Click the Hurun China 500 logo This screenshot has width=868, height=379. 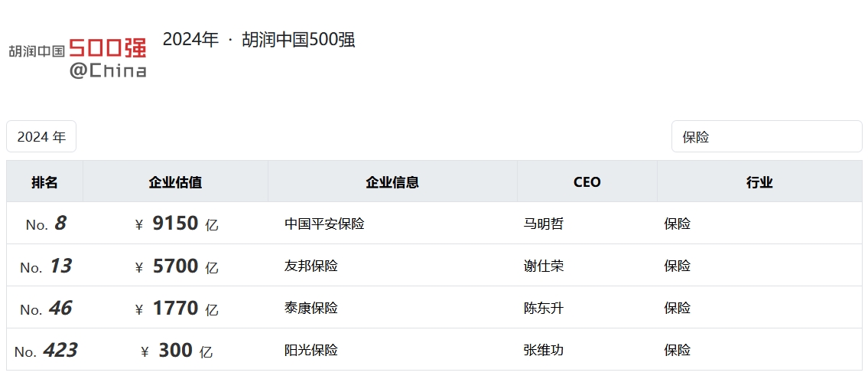(x=77, y=57)
